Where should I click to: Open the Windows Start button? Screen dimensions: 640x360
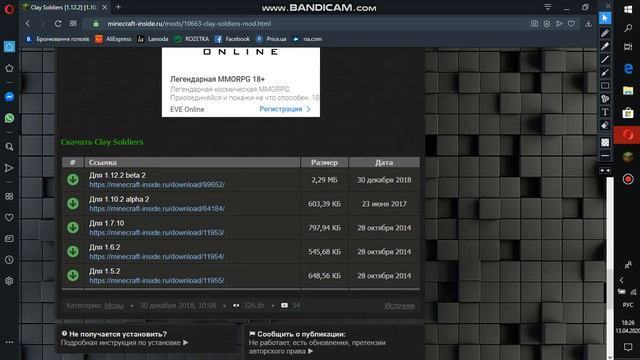click(628, 9)
